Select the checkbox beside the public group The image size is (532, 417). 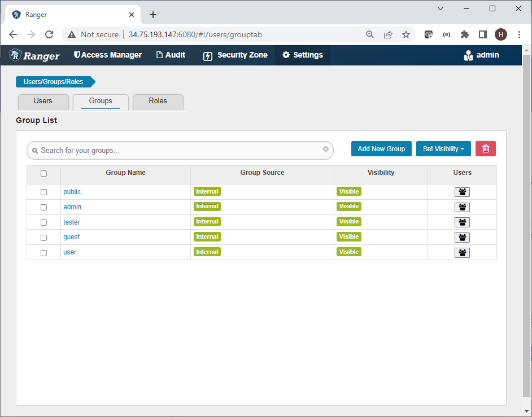coord(43,192)
